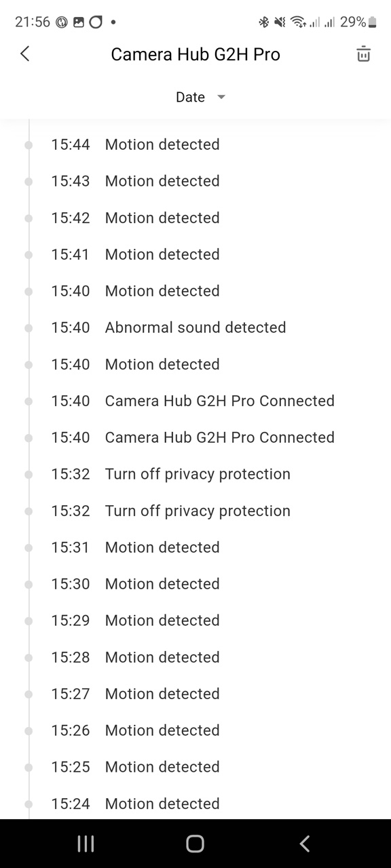Open the Date filter dropdown
391x868 pixels.
pos(200,97)
